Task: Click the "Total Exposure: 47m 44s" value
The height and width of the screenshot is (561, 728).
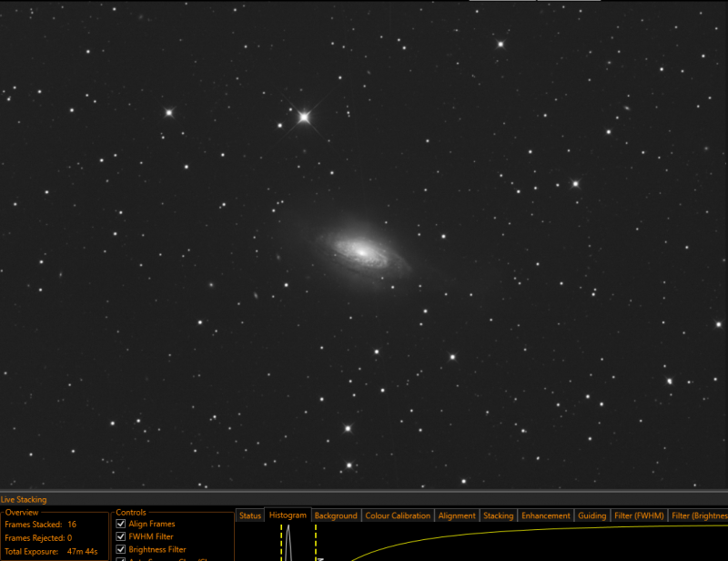Action: point(82,552)
